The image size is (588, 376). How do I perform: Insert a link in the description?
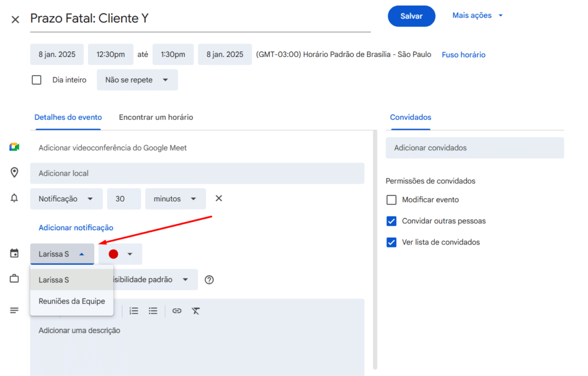coord(177,311)
